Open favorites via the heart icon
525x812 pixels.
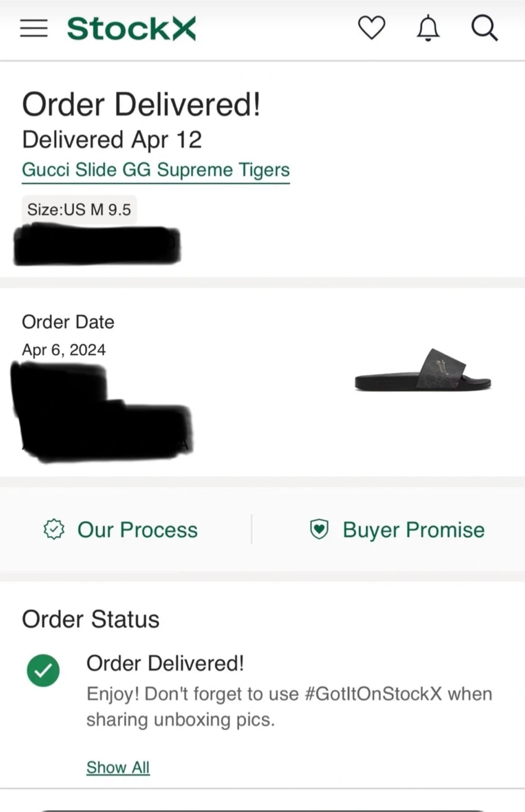pos(372,28)
